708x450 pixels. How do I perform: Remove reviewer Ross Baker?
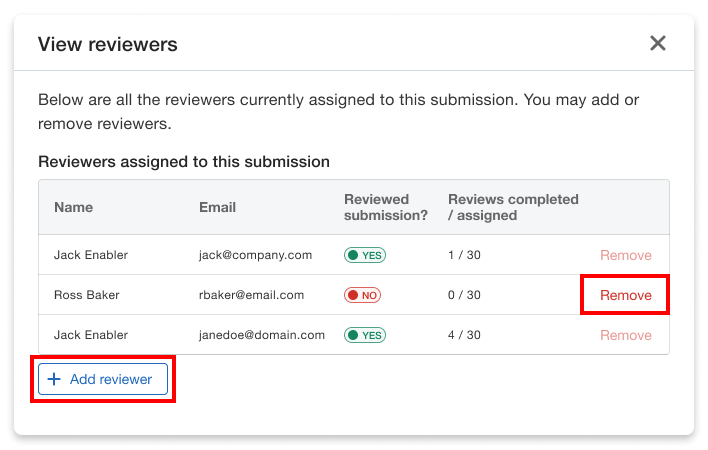coord(625,295)
